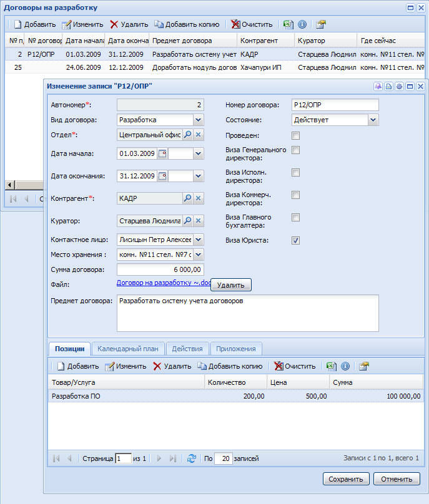This screenshot has width=429, height=504.
Task: Clear the Куратор field with X icon
Action: point(199,221)
